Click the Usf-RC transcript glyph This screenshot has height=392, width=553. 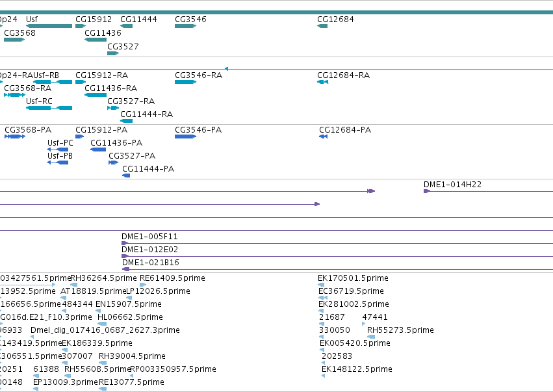[x=49, y=108]
